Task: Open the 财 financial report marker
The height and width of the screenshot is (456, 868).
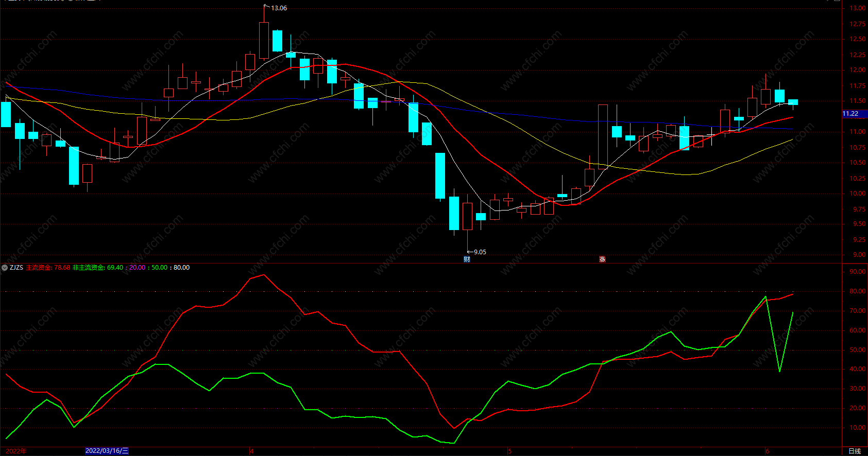Action: tap(467, 259)
